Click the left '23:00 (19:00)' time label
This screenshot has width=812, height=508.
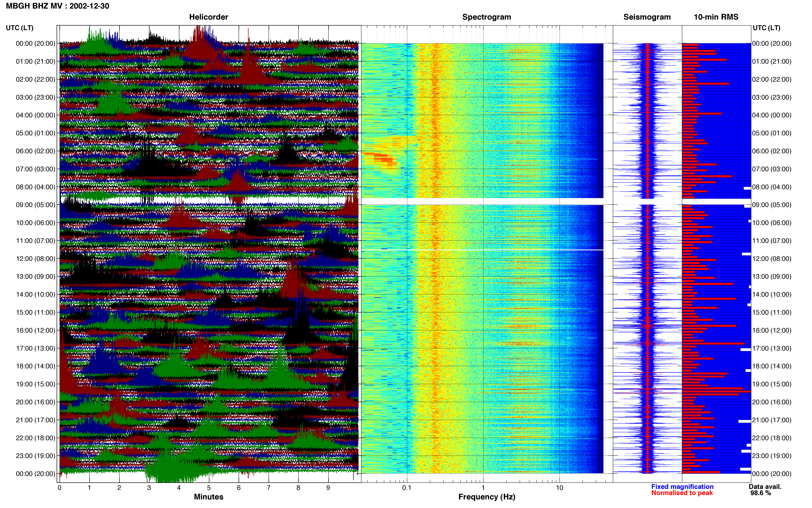(36, 456)
